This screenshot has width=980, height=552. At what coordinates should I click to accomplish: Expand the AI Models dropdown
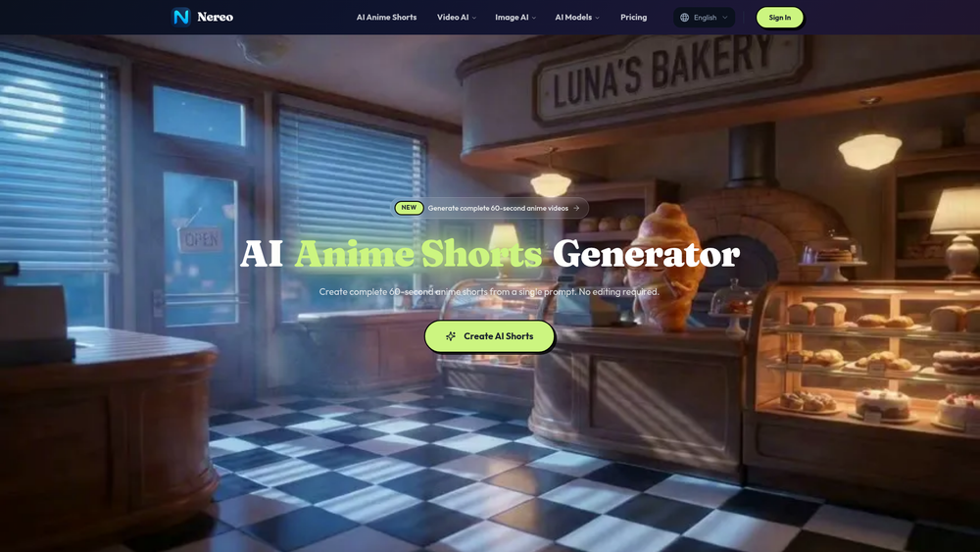(x=577, y=18)
